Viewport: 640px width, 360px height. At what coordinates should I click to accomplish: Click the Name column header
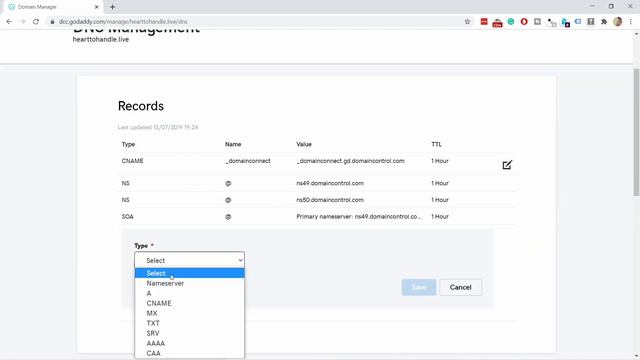(x=233, y=144)
